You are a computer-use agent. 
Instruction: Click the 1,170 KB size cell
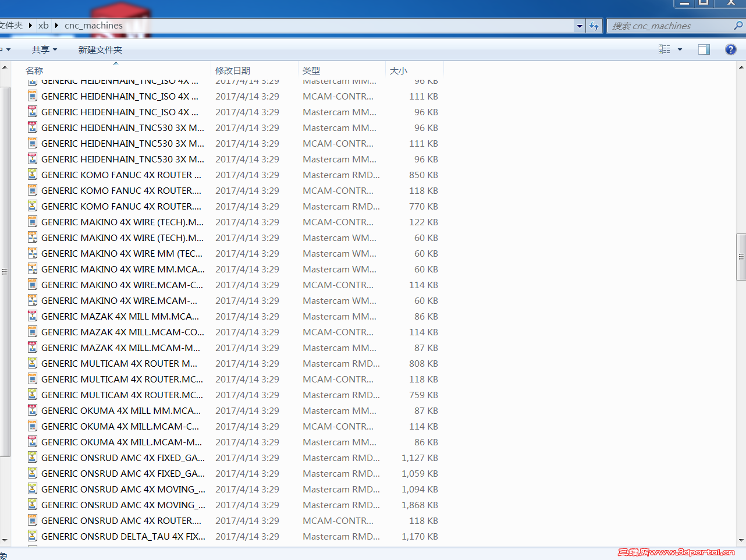(x=420, y=536)
